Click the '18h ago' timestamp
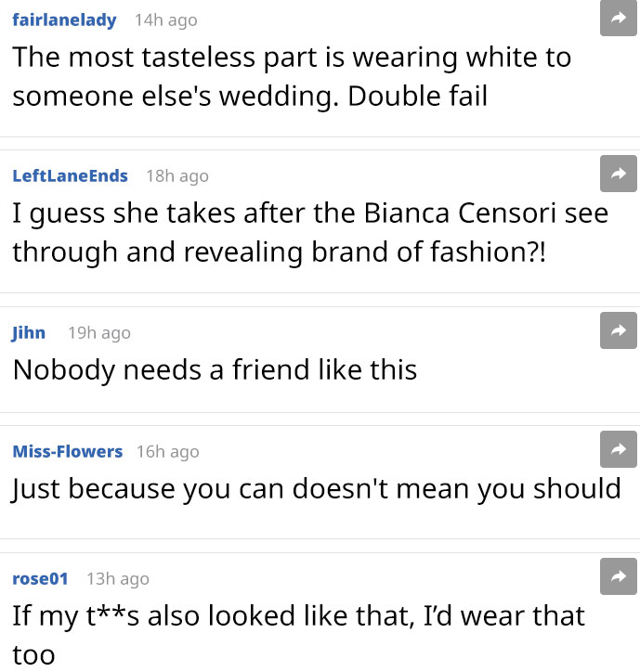The height and width of the screenshot is (672, 640). pyautogui.click(x=177, y=175)
